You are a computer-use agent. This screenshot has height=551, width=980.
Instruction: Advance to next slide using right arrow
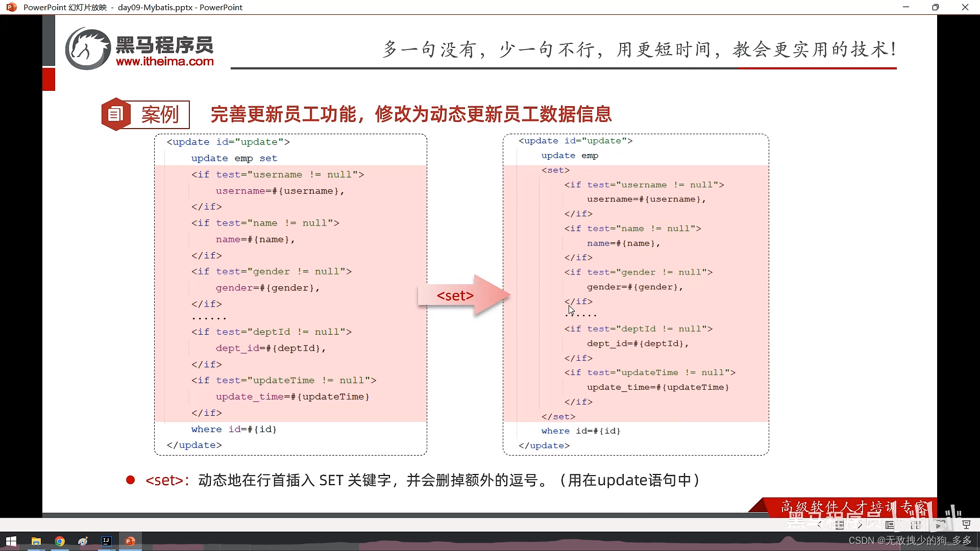(861, 525)
